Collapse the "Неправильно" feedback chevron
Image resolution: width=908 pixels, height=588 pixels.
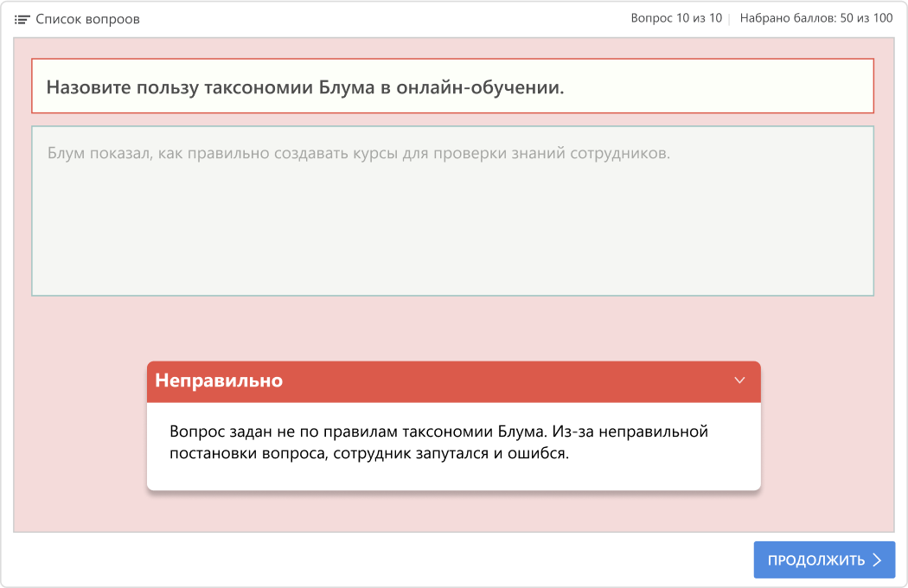pyautogui.click(x=739, y=380)
